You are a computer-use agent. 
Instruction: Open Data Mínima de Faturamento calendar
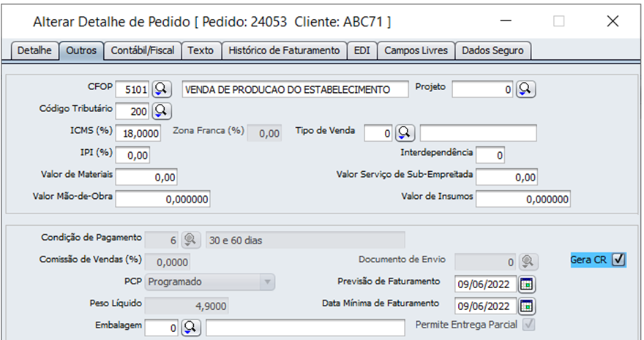527,306
